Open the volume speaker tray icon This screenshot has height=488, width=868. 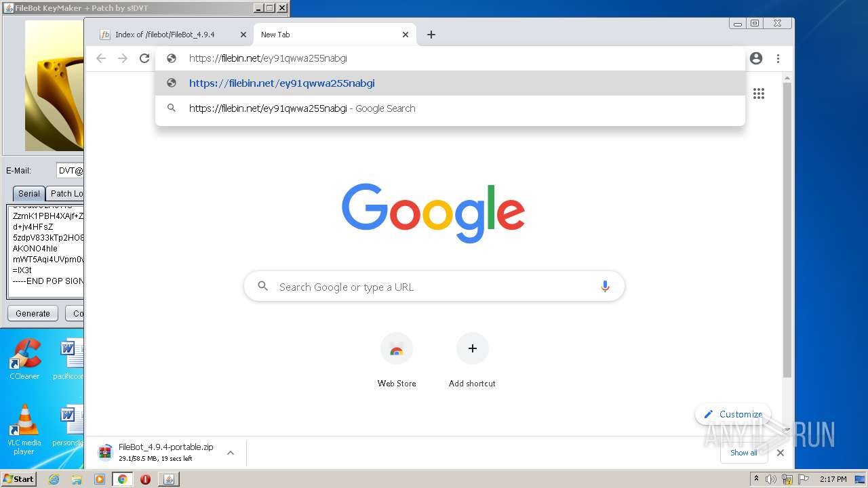coord(771,479)
